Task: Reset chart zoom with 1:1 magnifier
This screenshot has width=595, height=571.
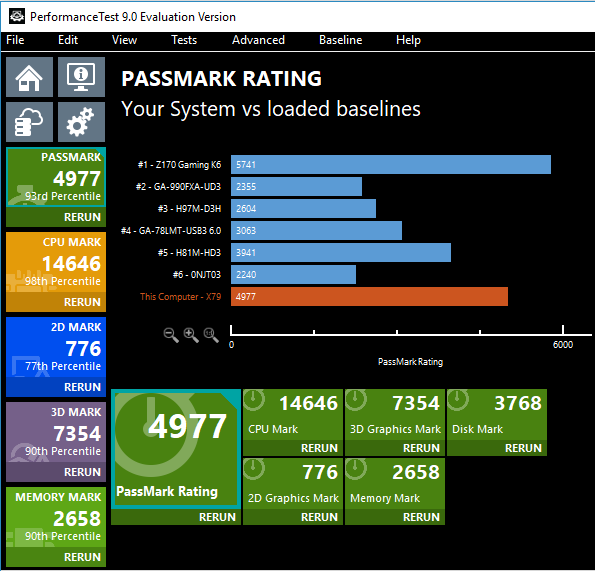Action: pyautogui.click(x=211, y=335)
